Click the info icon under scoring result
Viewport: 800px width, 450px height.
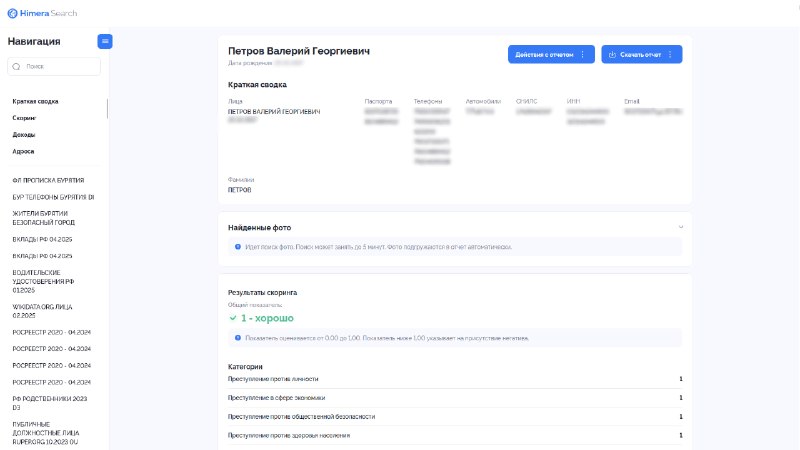point(238,338)
